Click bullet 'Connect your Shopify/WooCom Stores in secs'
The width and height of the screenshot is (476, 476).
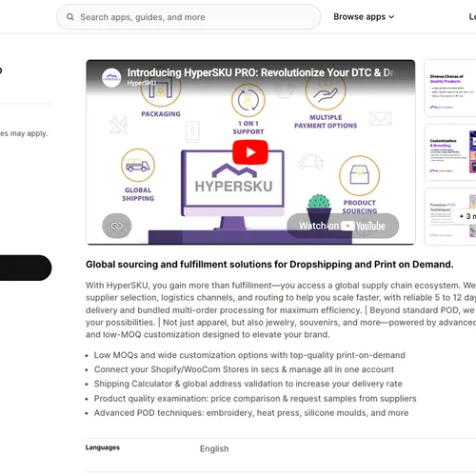click(x=244, y=369)
